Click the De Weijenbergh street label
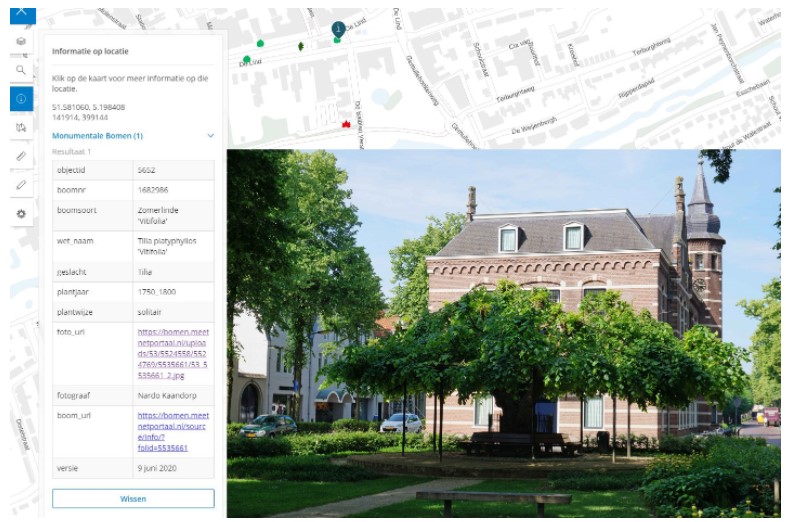786x522 pixels. 534,125
